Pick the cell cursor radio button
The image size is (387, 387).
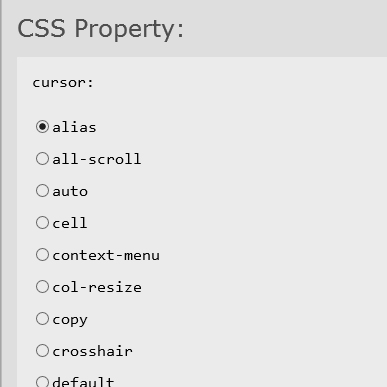(42, 223)
